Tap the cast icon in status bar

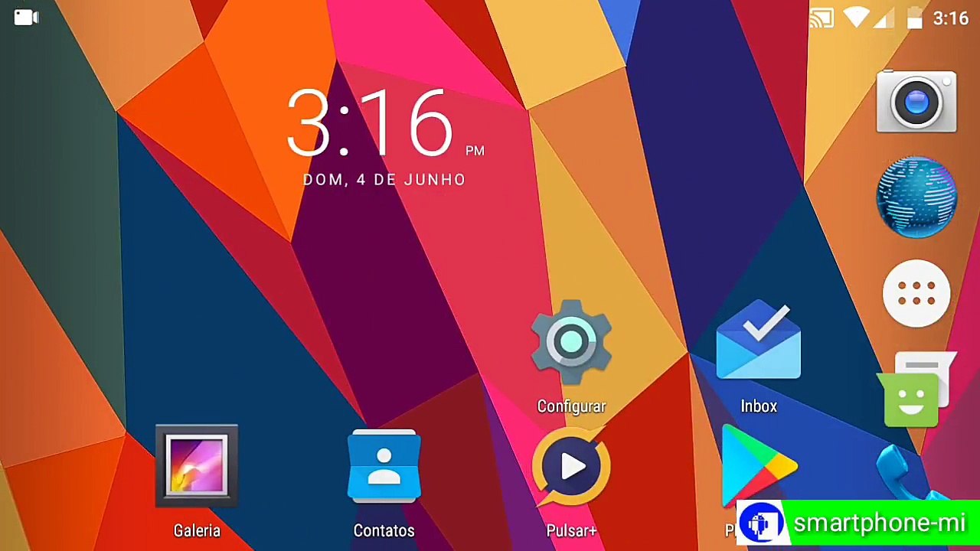pos(821,18)
